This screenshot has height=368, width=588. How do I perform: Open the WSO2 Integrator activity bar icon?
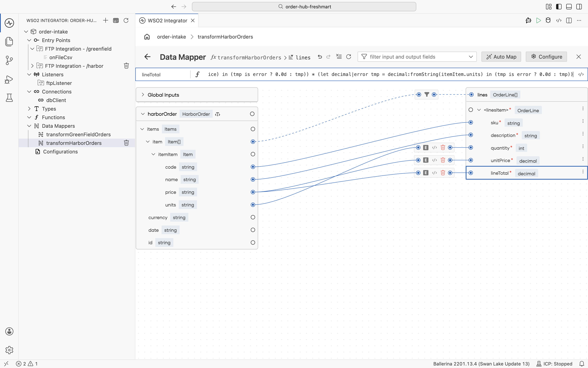point(9,23)
